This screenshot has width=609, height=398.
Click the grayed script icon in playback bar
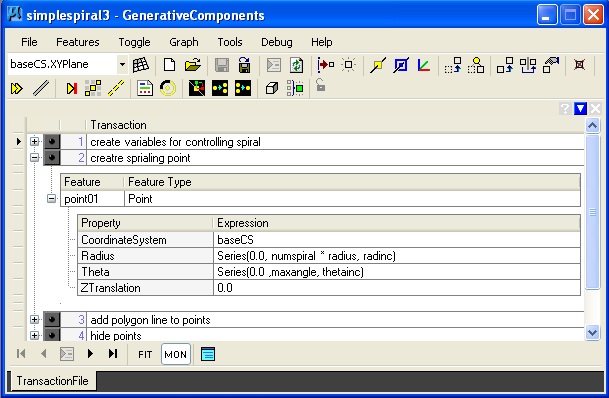[67, 354]
